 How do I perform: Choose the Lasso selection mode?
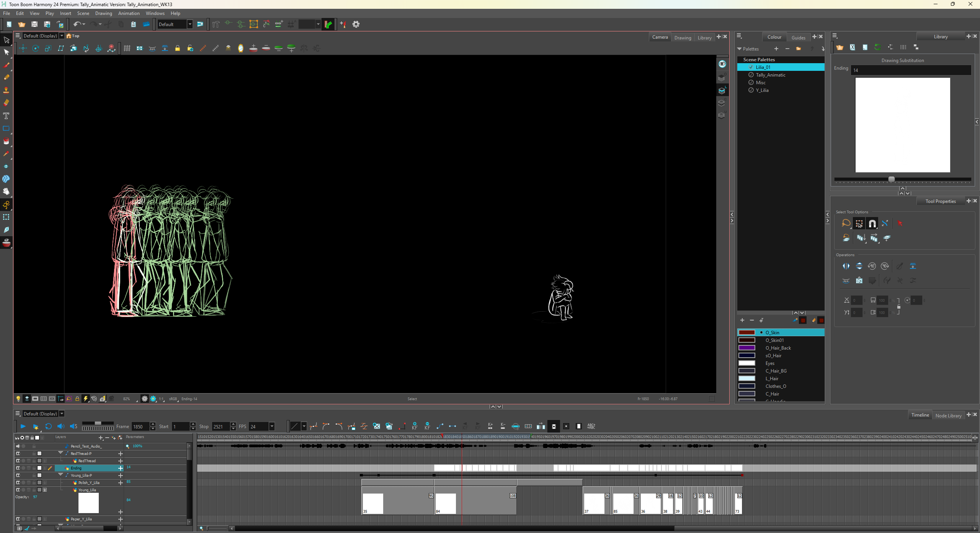coord(846,223)
